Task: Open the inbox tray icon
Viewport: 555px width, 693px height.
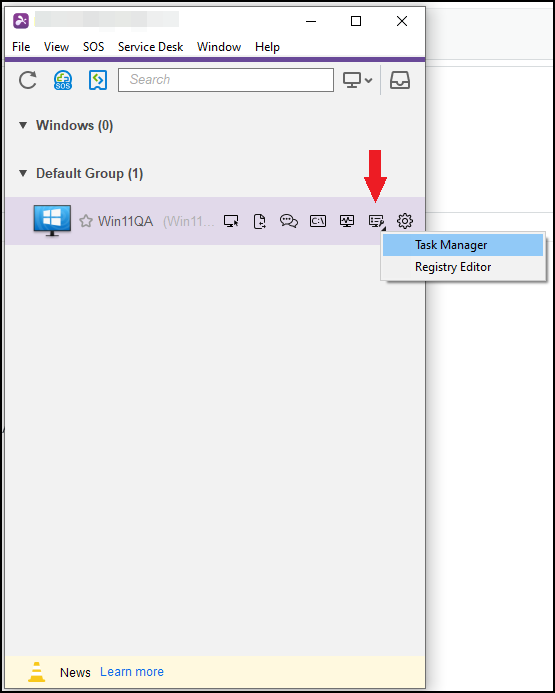Action: click(x=400, y=80)
